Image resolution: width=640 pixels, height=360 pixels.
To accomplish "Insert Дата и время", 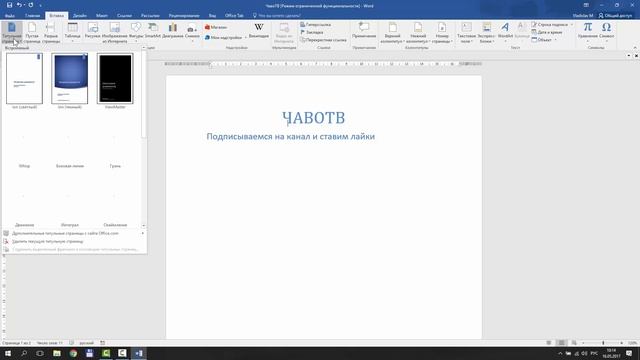I will (x=547, y=32).
